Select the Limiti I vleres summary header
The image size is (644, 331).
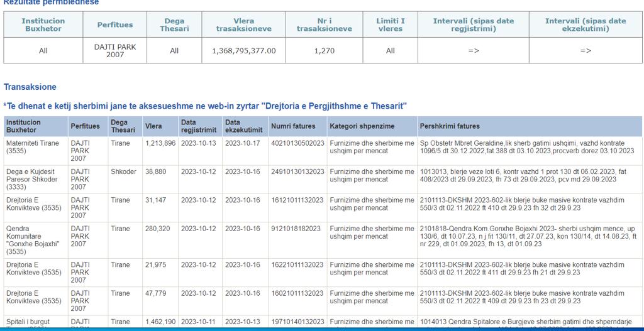pyautogui.click(x=390, y=24)
